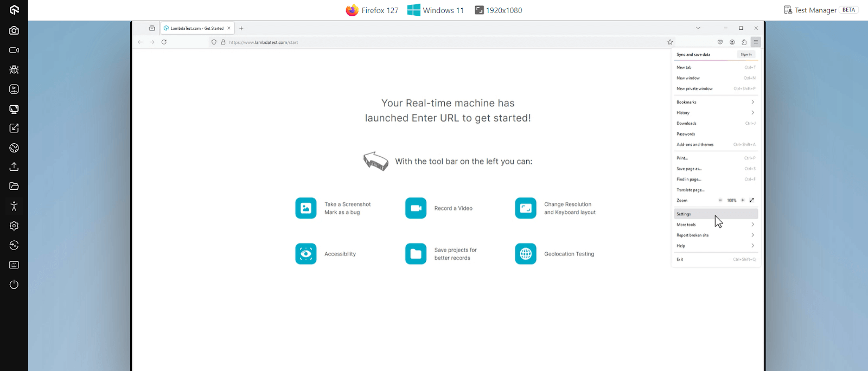Viewport: 868px width, 371px height.
Task: Click the Change Resolution tile icon
Action: coord(526,208)
